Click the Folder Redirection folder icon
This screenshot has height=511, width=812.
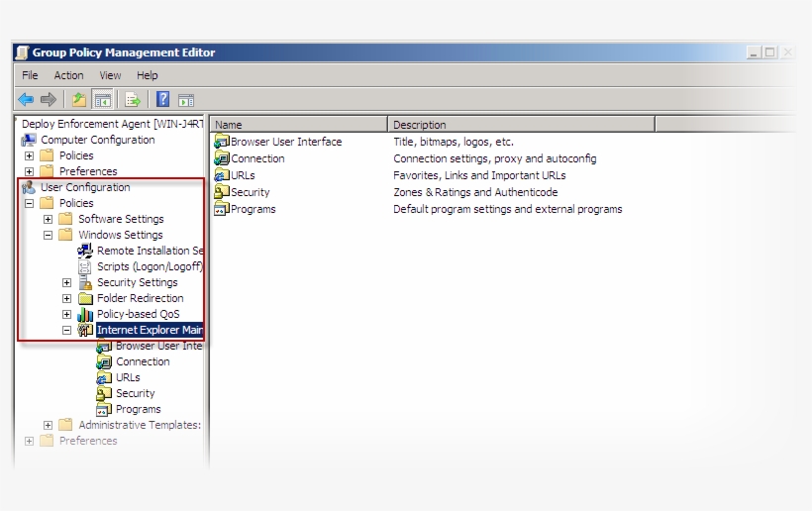click(85, 299)
